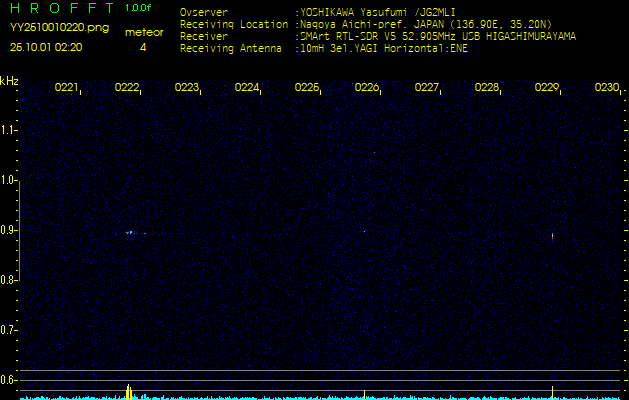Click the Receiver SMArt RTL-SDR V5 text
The image size is (629, 400).
(x=438, y=37)
